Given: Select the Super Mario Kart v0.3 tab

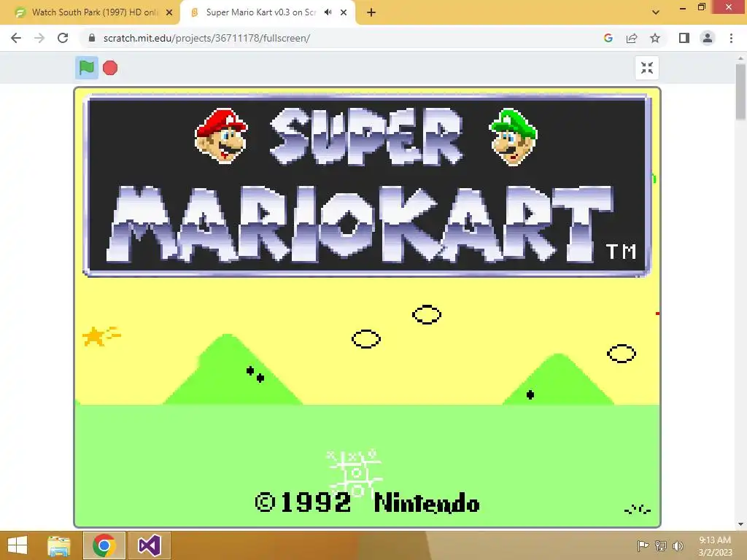Looking at the screenshot, I should point(267,12).
